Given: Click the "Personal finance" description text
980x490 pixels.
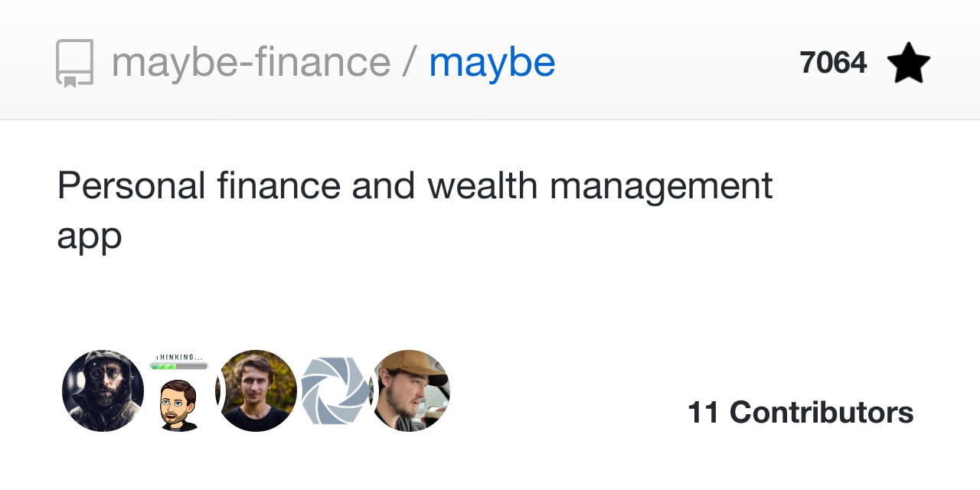Looking at the screenshot, I should coord(198,186).
